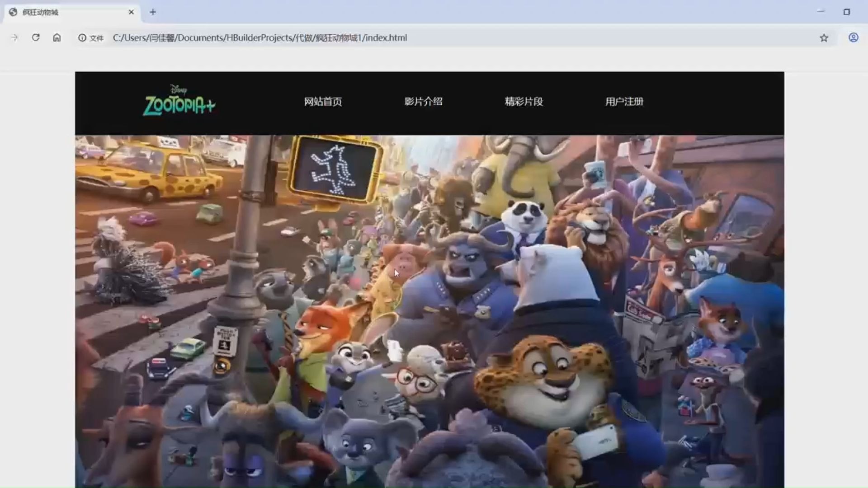This screenshot has height=488, width=868.
Task: Open the 影片介绍 navigation link
Action: tap(424, 102)
